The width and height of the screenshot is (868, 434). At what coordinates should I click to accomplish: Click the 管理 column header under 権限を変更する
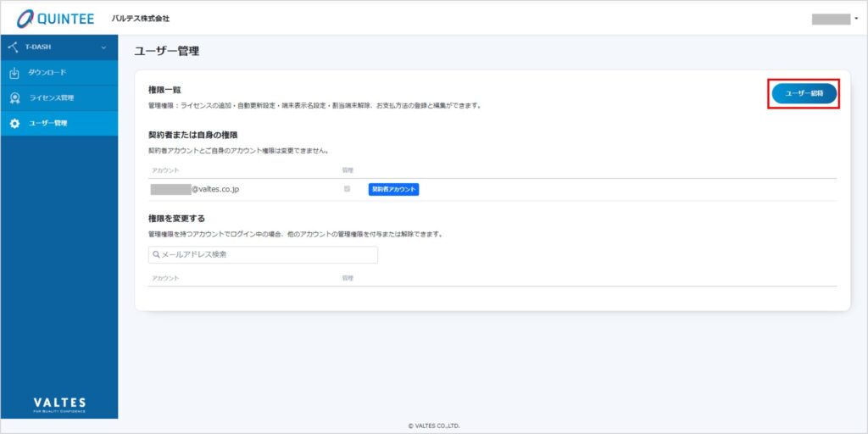click(x=347, y=278)
